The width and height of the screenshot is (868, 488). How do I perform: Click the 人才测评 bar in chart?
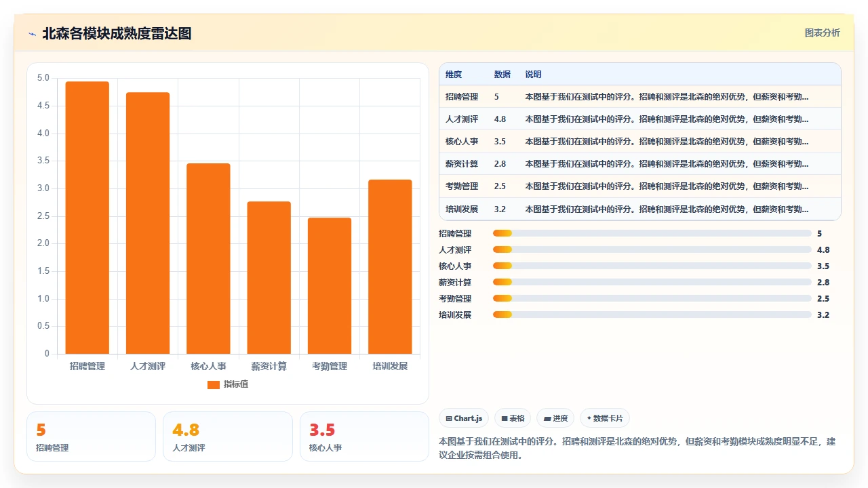point(148,223)
